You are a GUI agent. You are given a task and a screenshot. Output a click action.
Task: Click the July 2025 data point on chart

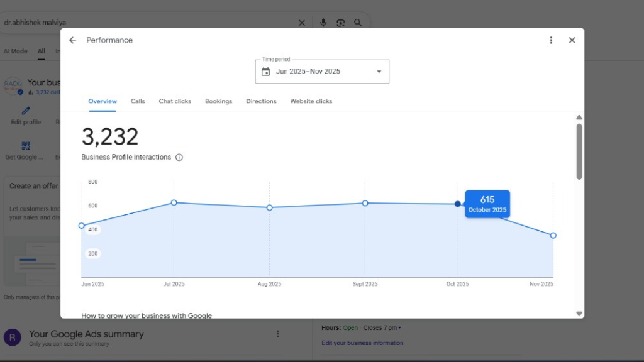(x=174, y=202)
